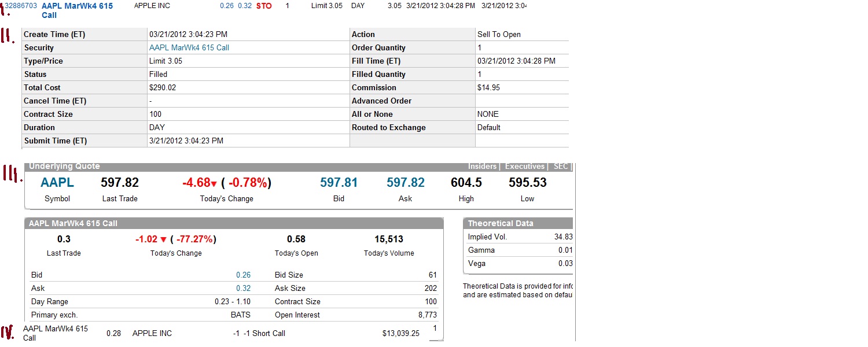Select AAPL MarWk4 615 Call in bottom position row
The width and height of the screenshot is (868, 347).
click(56, 333)
